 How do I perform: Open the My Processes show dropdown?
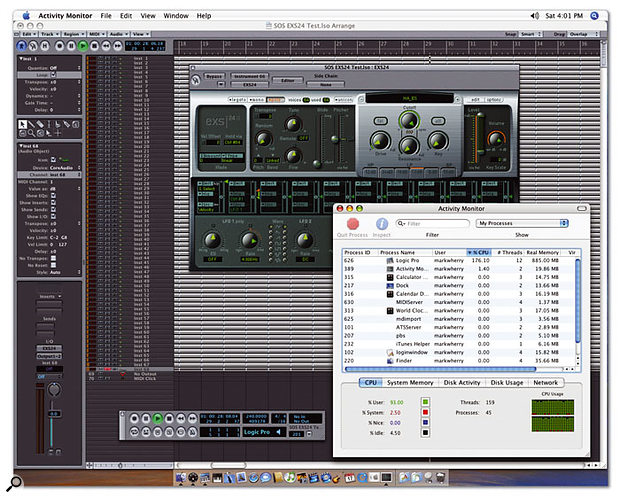pos(522,223)
